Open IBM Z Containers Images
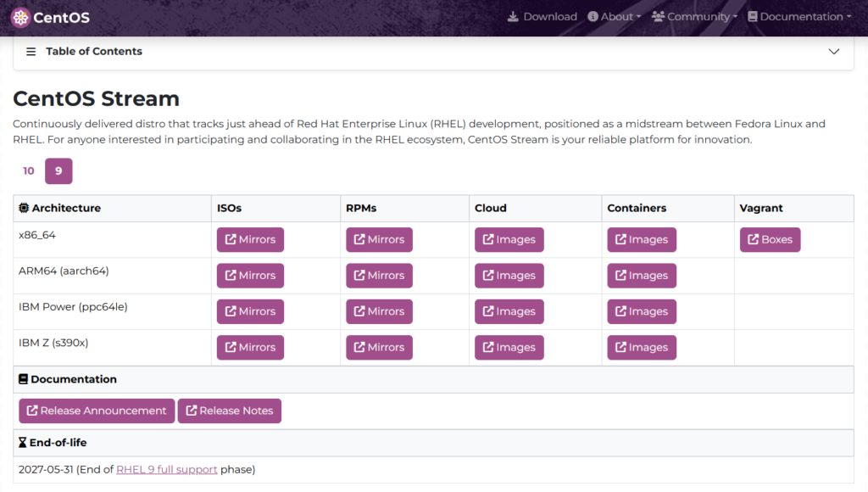This screenshot has width=868, height=492. point(642,348)
